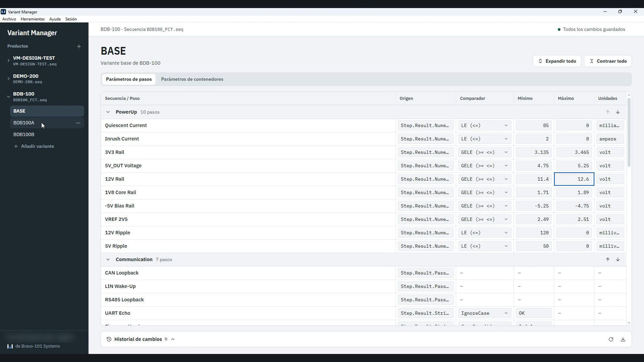Edit -5V Bias Rail maximum field

pos(574,206)
